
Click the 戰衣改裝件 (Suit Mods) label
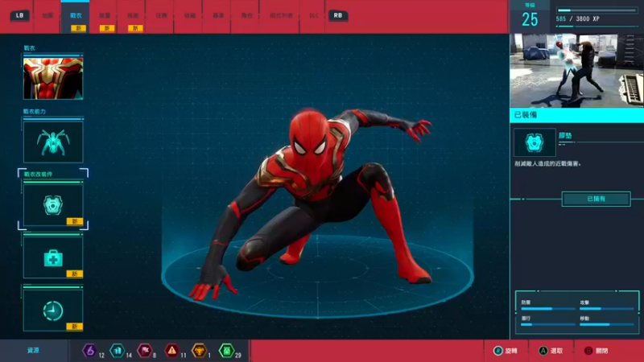pos(38,174)
